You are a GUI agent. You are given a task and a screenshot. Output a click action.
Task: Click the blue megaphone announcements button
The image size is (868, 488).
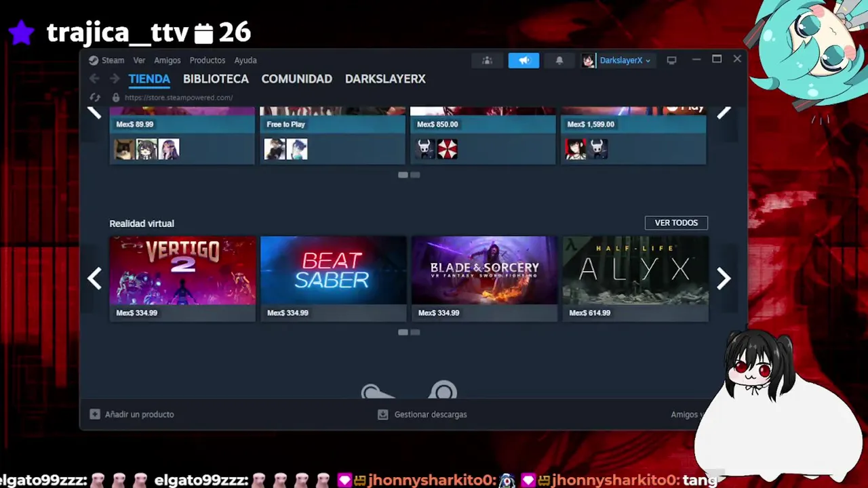(x=524, y=60)
